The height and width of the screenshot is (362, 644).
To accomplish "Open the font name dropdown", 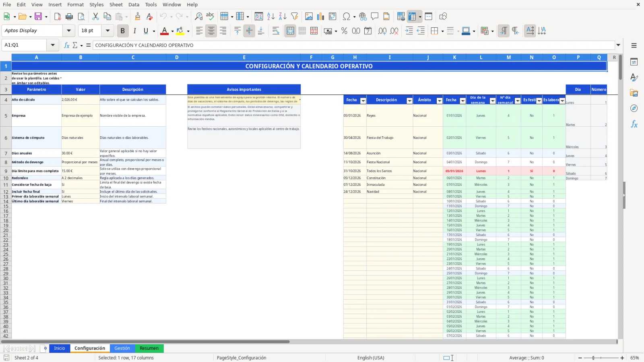I will pyautogui.click(x=68, y=31).
